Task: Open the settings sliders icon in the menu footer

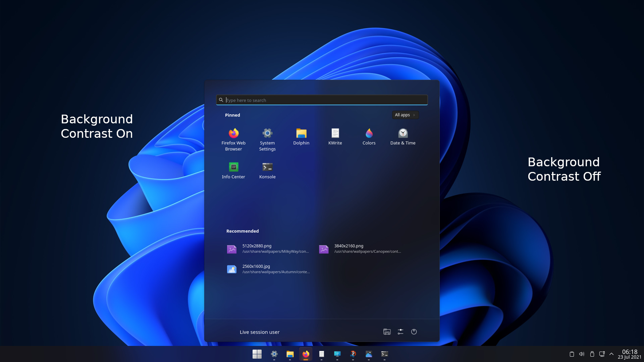Action: coord(400,332)
